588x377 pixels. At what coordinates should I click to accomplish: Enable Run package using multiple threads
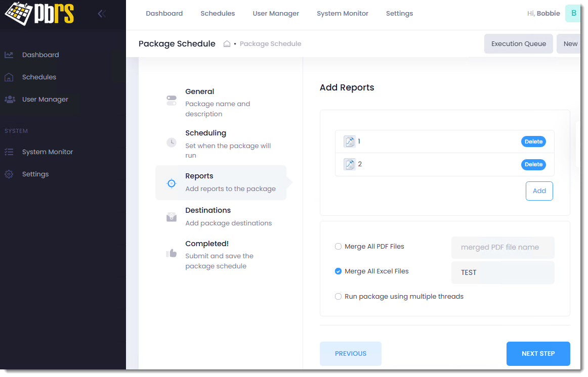click(x=338, y=297)
